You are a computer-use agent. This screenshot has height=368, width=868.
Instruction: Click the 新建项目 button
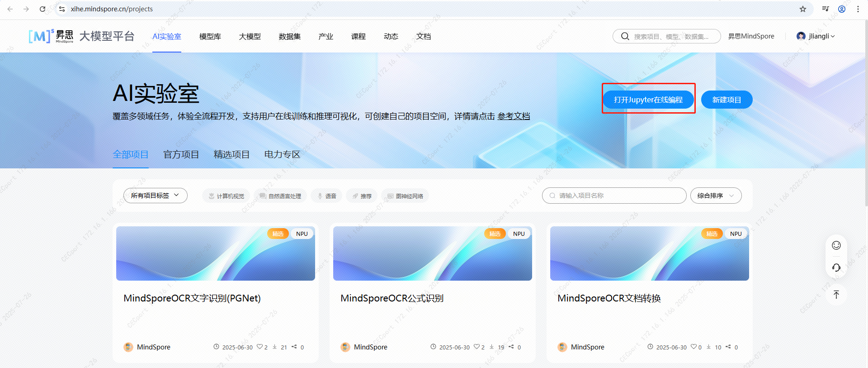727,100
